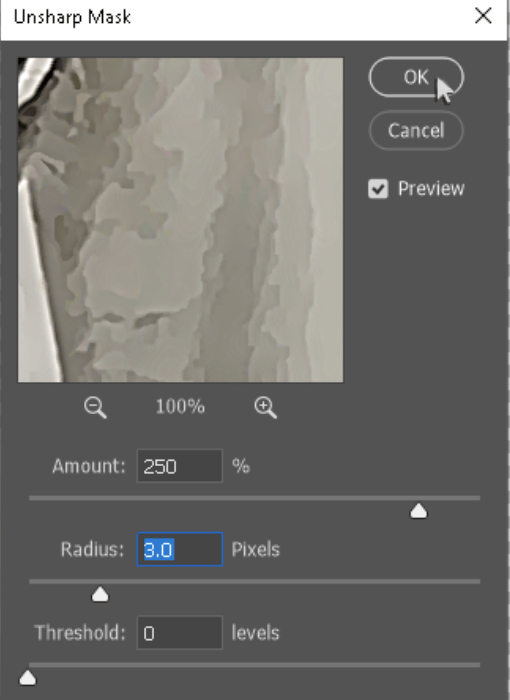This screenshot has height=700, width=510.
Task: Close the Unsharp Mask dialog with the X
Action: point(483,17)
